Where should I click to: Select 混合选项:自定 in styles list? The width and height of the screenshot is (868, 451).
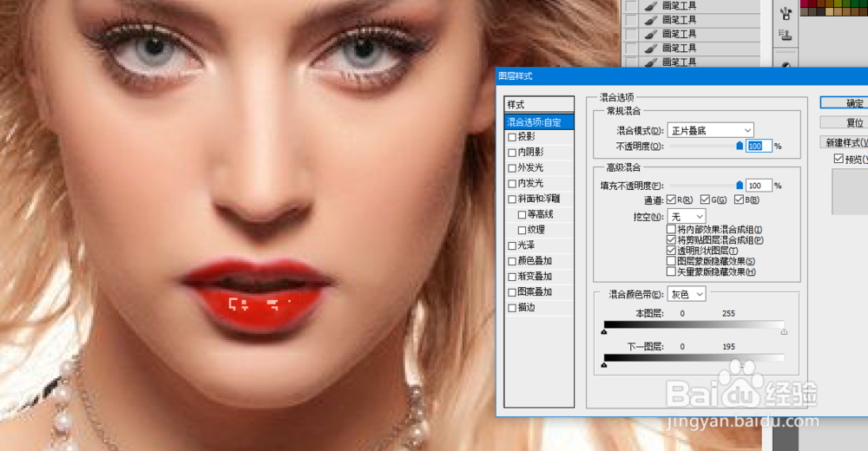click(539, 122)
